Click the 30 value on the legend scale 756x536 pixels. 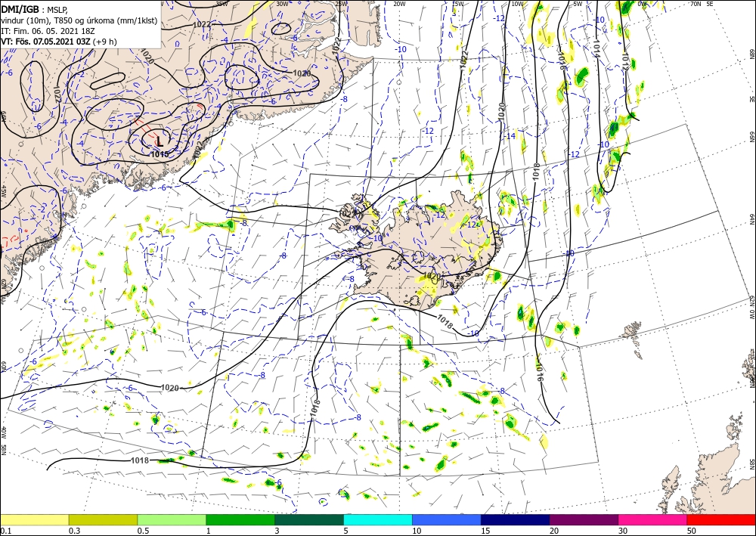click(623, 531)
